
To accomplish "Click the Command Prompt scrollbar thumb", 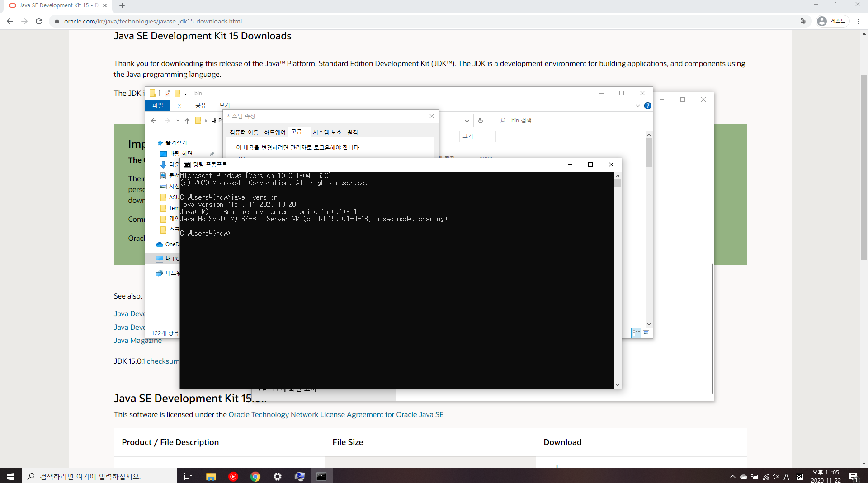I will (x=618, y=183).
